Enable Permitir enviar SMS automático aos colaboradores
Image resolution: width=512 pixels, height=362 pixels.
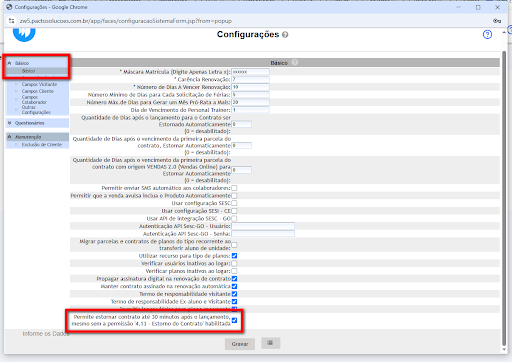pos(234,188)
